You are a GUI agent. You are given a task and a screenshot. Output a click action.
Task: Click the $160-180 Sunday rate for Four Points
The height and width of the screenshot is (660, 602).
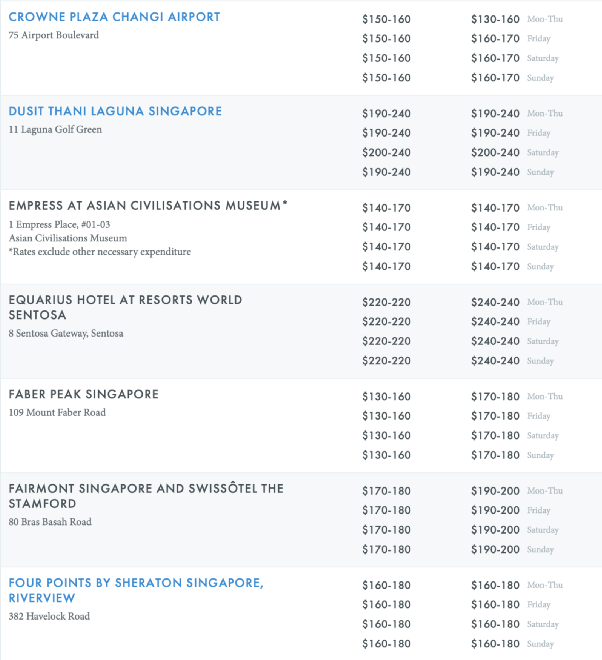tap(496, 644)
